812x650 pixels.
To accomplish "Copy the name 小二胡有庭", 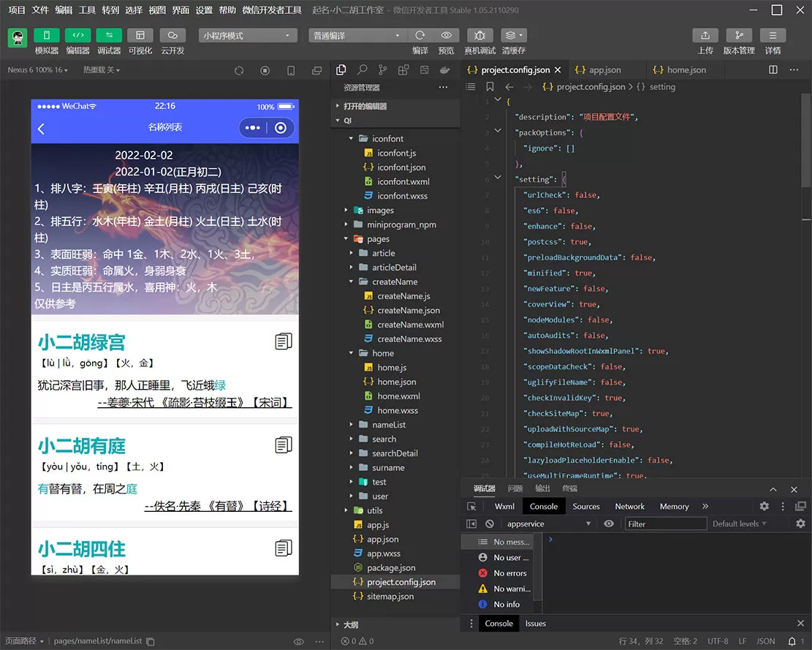I will point(284,445).
